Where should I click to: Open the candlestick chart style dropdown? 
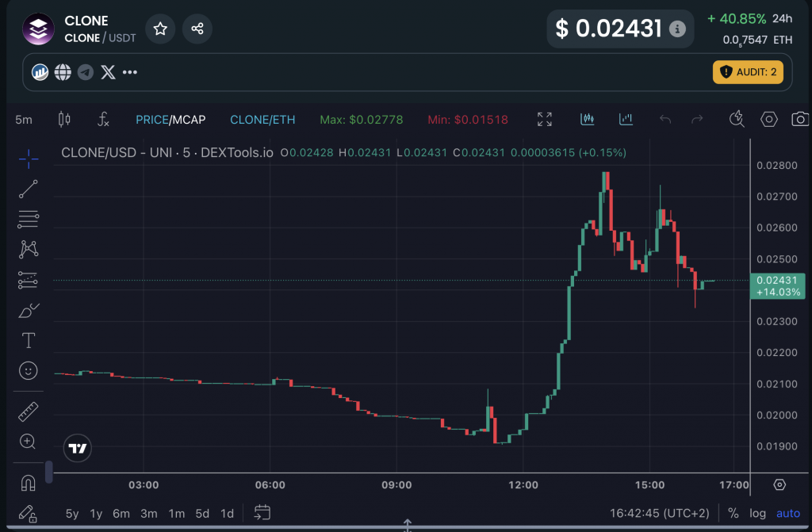64,120
